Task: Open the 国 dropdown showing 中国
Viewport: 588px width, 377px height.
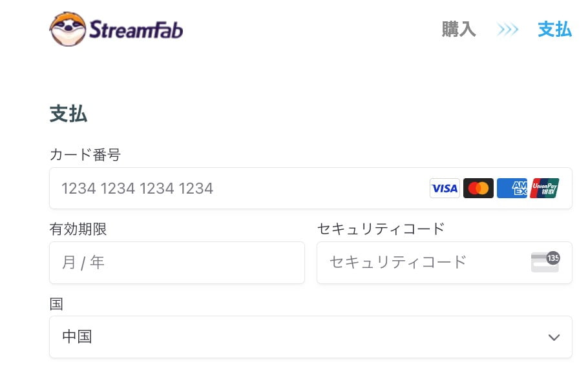Action: [311, 336]
